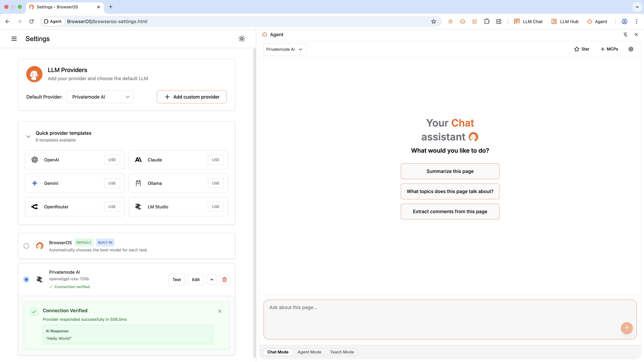
Task: Bookmark this page with star icon
Action: pyautogui.click(x=434, y=21)
